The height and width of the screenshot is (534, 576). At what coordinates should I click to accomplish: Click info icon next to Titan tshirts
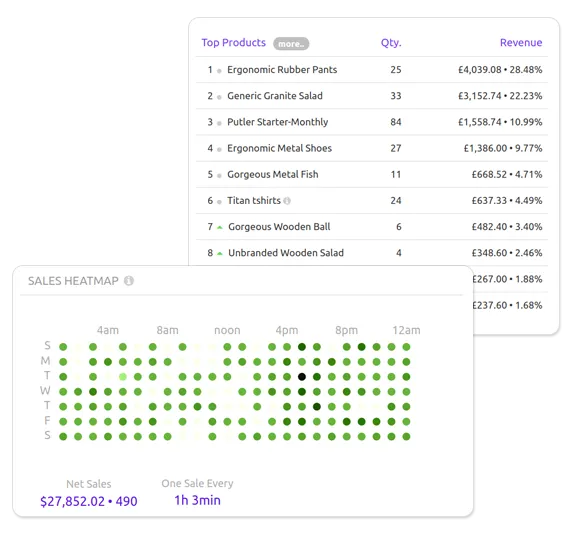[x=287, y=201]
